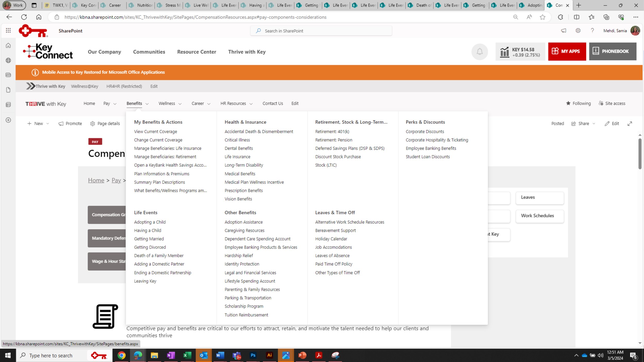Show hidden icons in system tray
644x362 pixels.
[576, 355]
